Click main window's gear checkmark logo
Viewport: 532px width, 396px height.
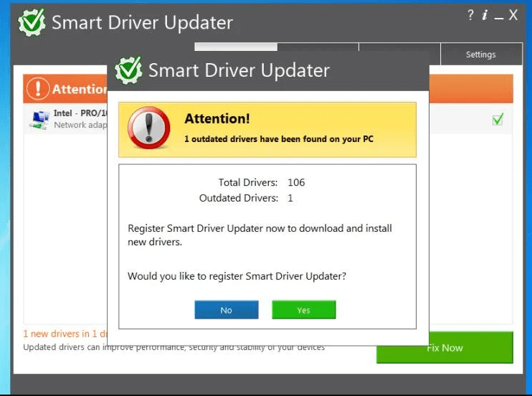click(x=32, y=22)
